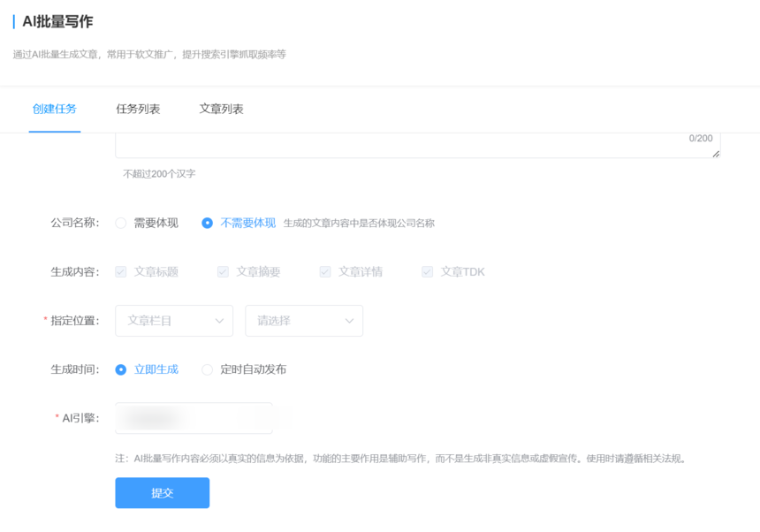This screenshot has height=532, width=760.
Task: Open the 文章栏目 dropdown
Action: click(174, 321)
